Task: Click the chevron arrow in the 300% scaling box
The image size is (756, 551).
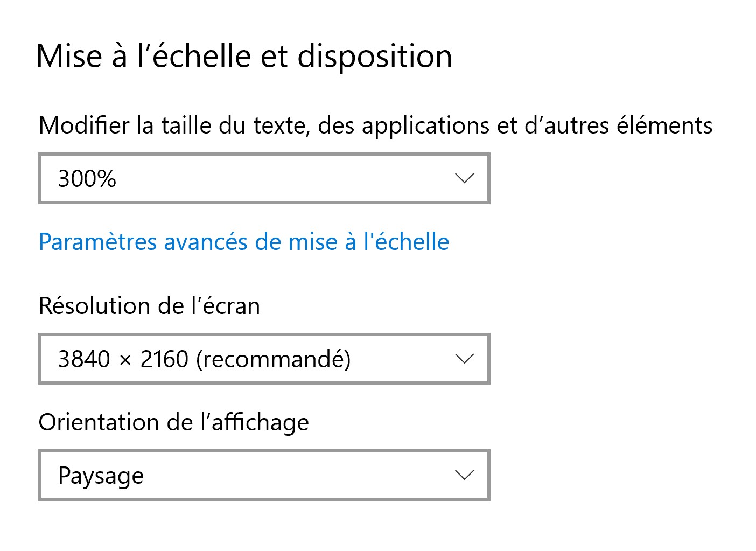Action: point(464,178)
